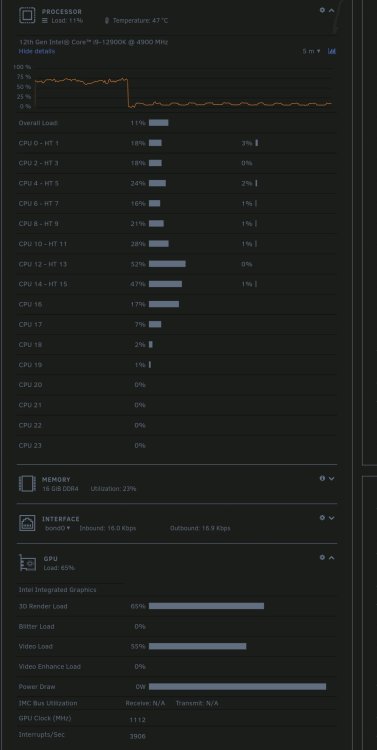Collapse the Processor section chevron
377x750 pixels.
[x=331, y=10]
